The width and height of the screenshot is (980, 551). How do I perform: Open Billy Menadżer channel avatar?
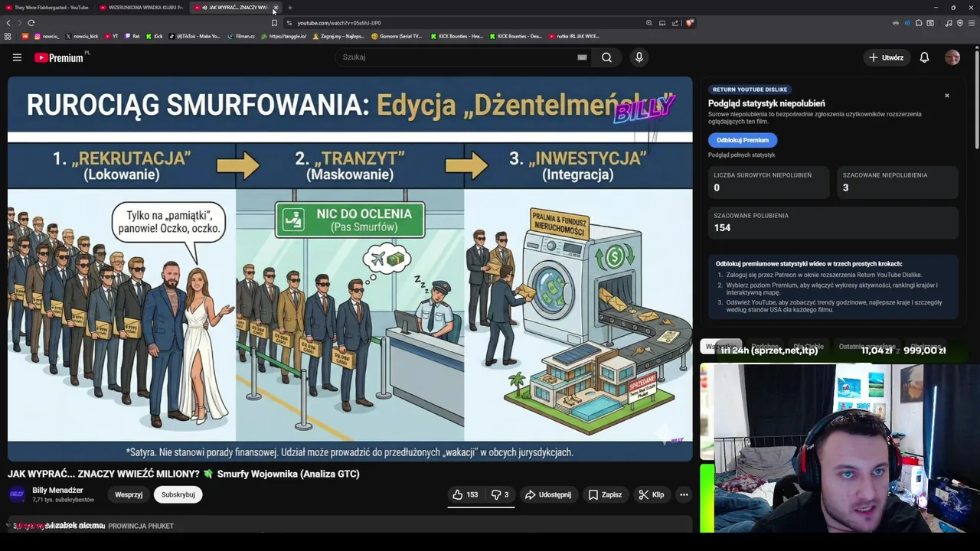tap(17, 494)
